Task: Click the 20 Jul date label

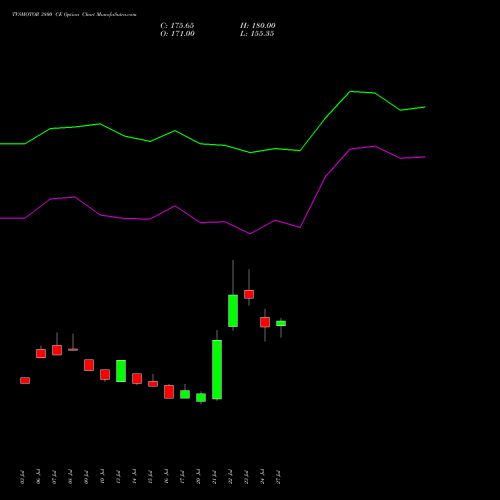Action: point(199,477)
